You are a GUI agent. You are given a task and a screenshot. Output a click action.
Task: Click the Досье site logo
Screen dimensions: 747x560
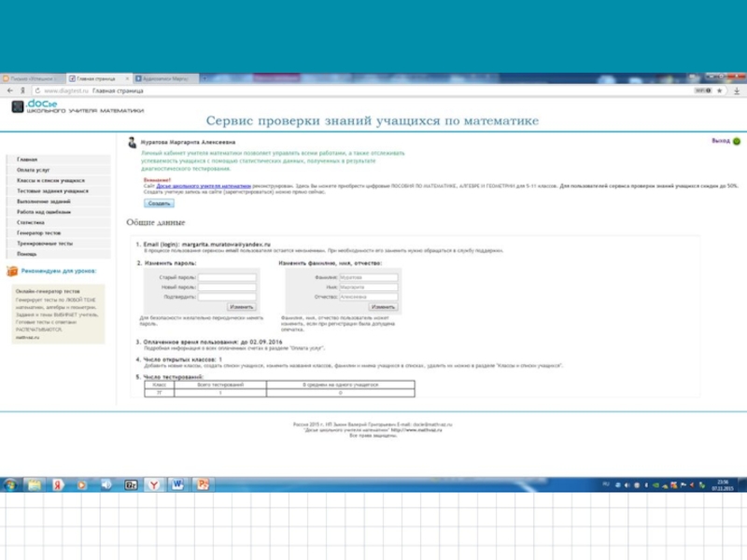pos(78,106)
